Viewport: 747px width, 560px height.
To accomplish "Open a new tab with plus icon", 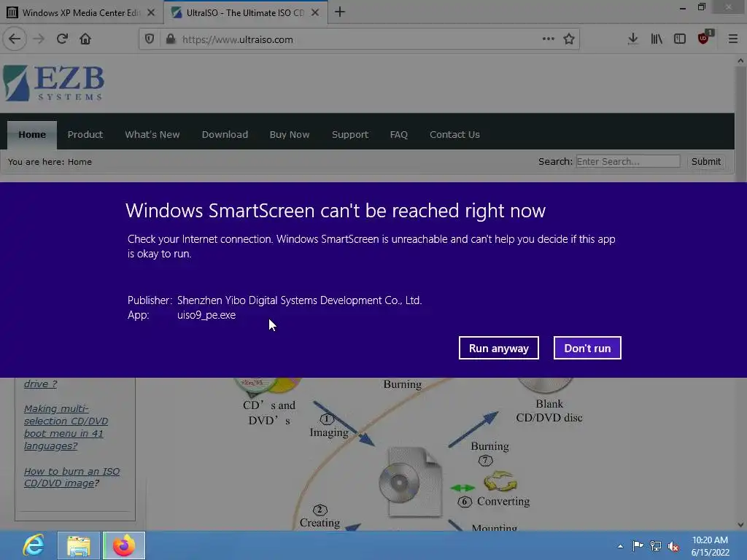I will point(340,12).
